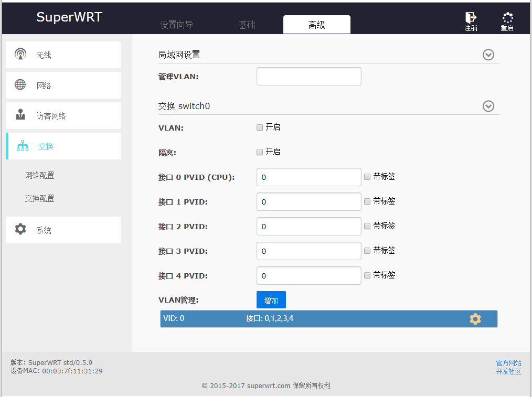This screenshot has height=397, width=532.
Task: Select the VID: 0 text in the VLAN row
Action: [x=174, y=318]
